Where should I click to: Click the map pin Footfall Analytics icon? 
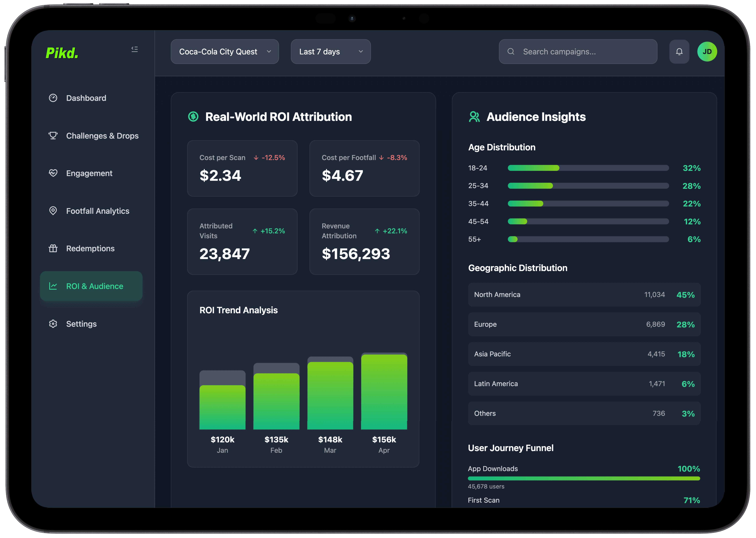click(x=53, y=211)
